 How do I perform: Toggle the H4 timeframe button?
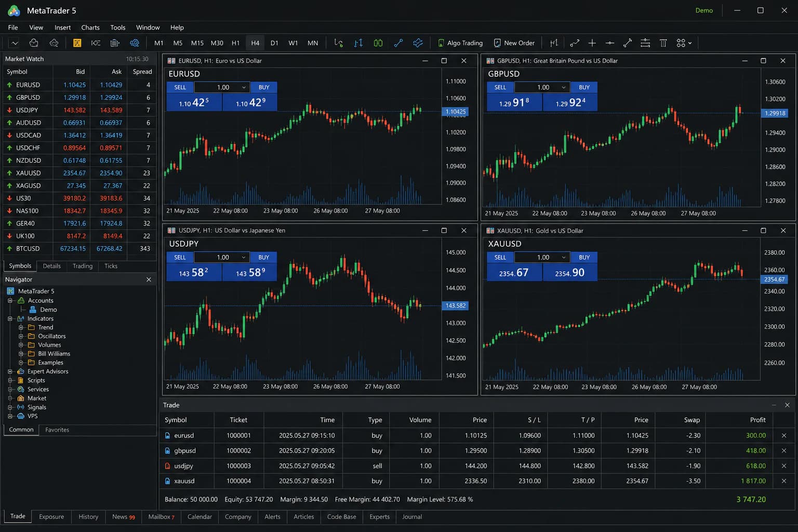255,43
